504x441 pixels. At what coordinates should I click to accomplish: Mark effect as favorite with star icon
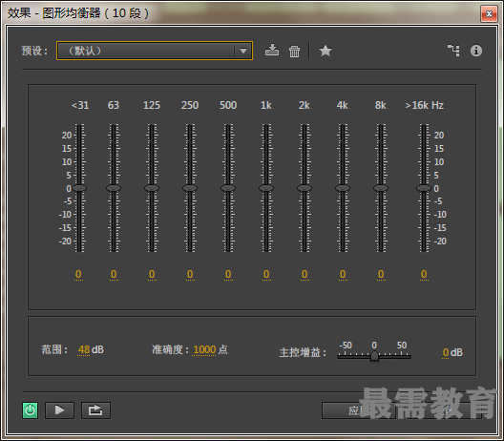(x=325, y=51)
